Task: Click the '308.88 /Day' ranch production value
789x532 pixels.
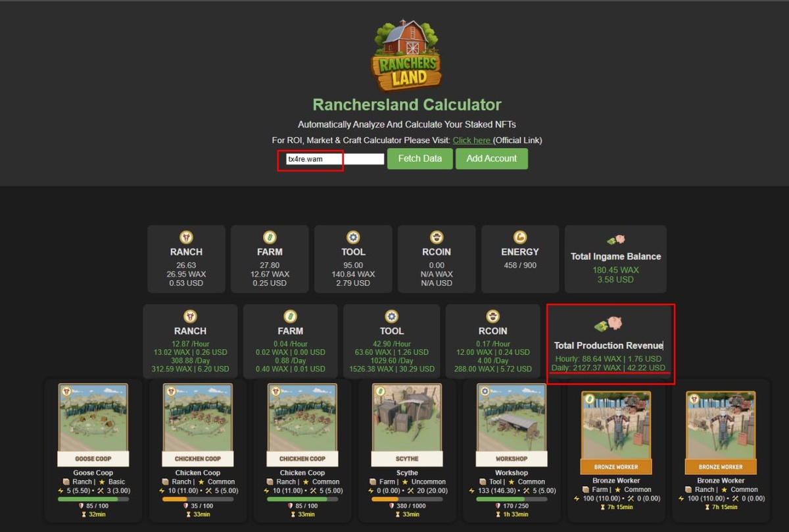Action: coord(190,361)
